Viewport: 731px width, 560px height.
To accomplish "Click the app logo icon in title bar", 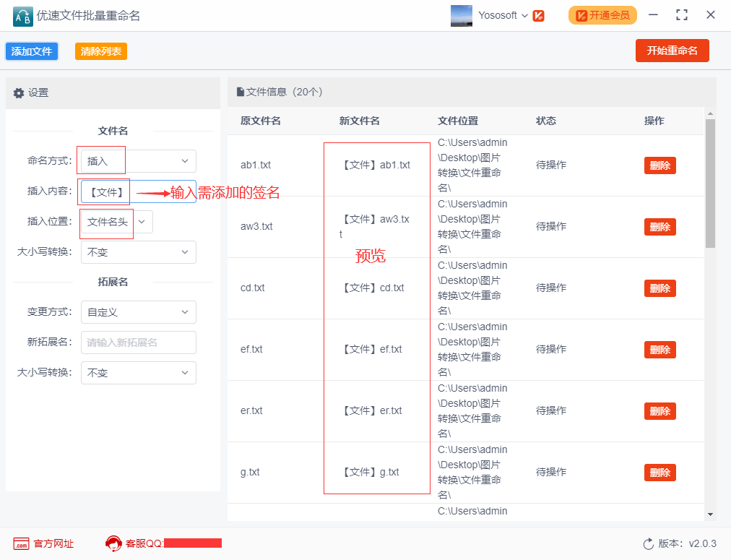I will pyautogui.click(x=22, y=15).
